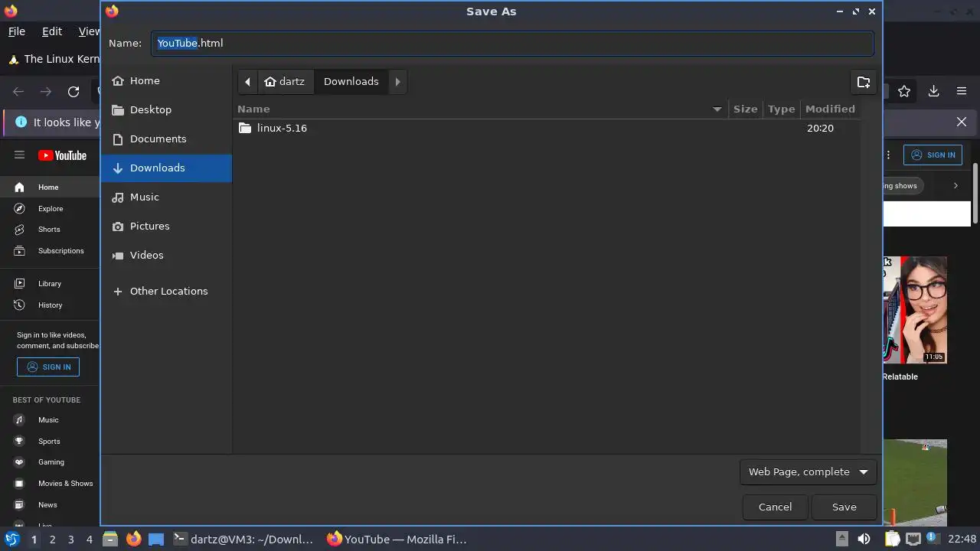Screen dimensions: 980x551
Task: Open Videos folder from the sidebar
Action: coord(166,255)
